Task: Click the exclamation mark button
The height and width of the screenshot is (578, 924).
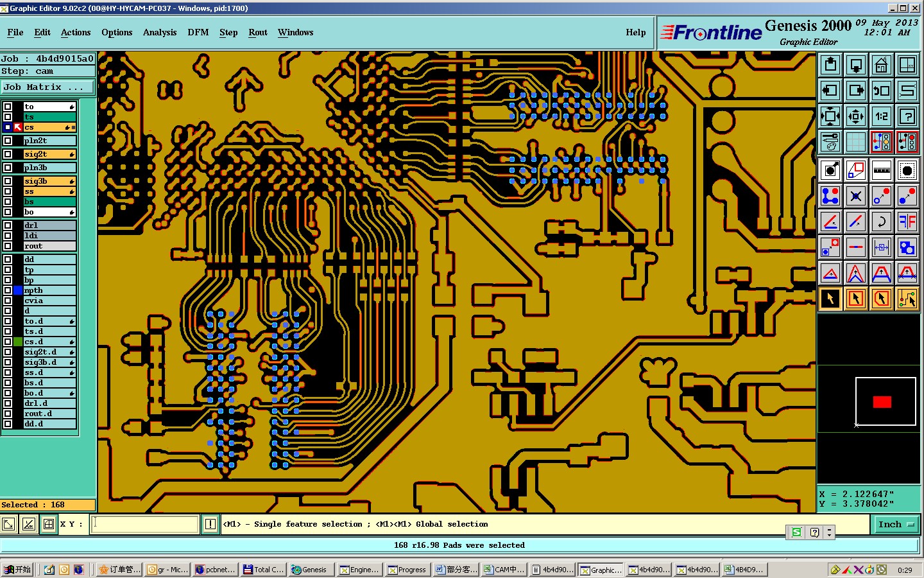Action: (210, 524)
